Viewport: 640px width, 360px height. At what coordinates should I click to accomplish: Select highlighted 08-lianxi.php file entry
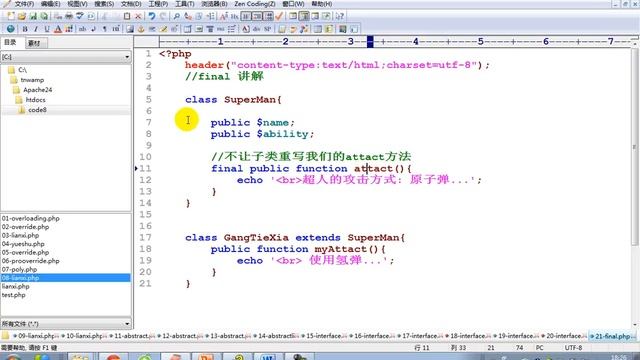point(66,278)
